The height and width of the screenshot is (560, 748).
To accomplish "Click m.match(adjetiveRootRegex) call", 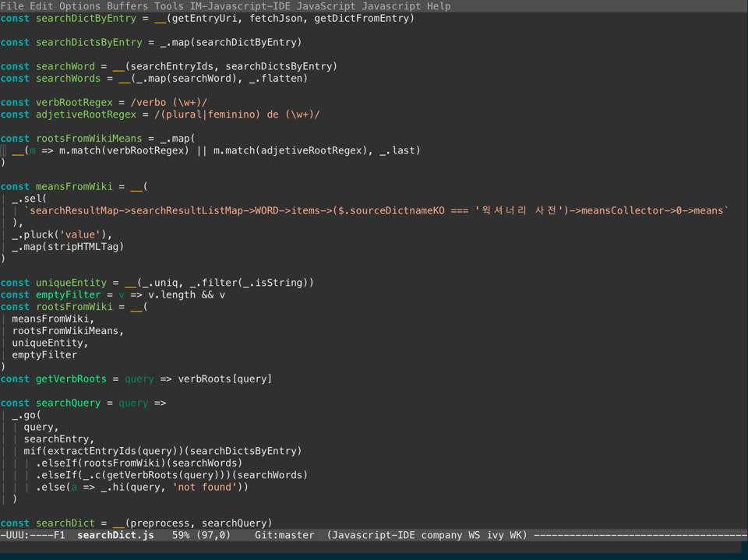I will tap(290, 151).
